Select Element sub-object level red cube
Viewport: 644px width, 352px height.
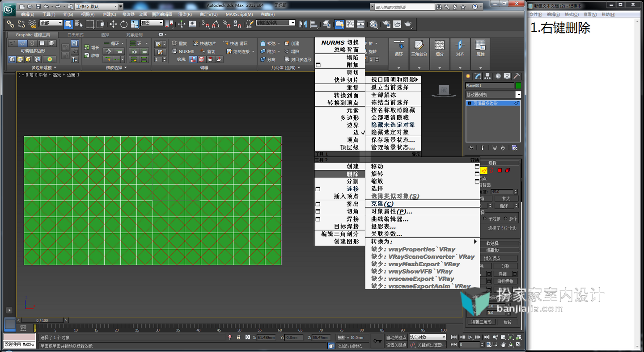pyautogui.click(x=508, y=170)
